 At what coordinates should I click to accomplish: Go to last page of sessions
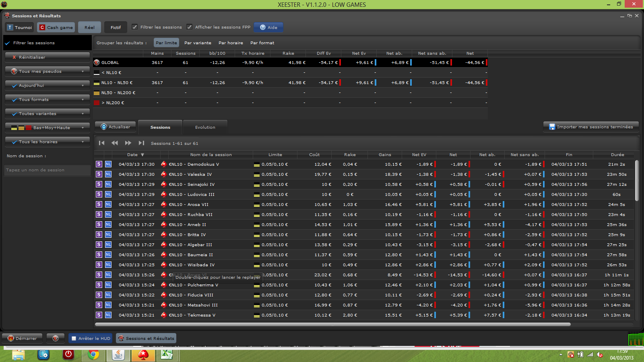[141, 143]
